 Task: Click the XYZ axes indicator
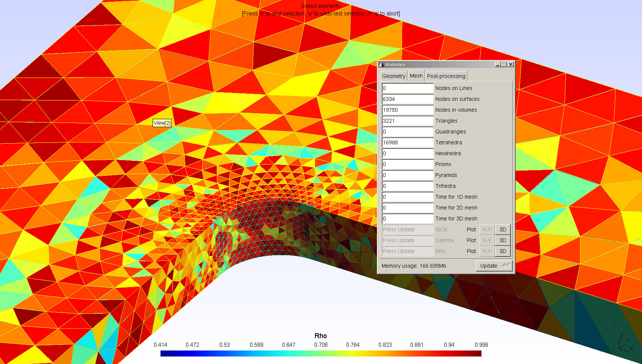tap(625, 343)
